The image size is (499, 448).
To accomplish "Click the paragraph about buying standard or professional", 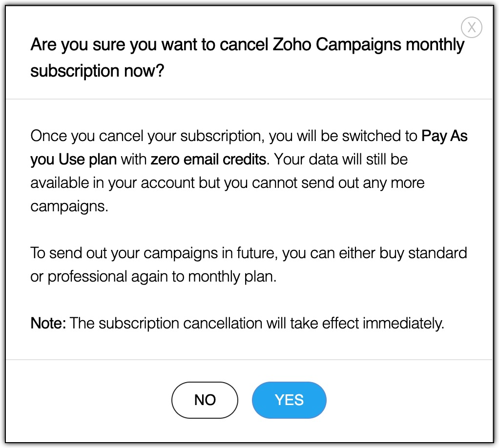I will pos(249,265).
